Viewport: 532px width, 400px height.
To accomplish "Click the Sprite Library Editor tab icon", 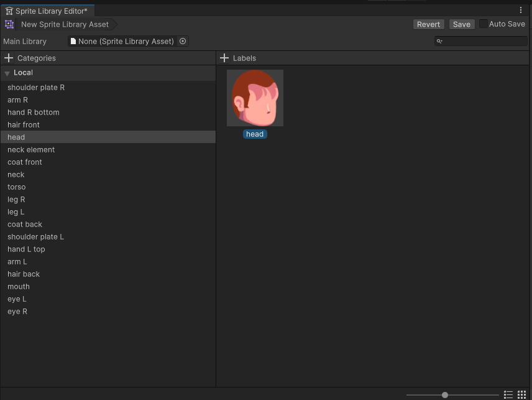I will pyautogui.click(x=9, y=10).
